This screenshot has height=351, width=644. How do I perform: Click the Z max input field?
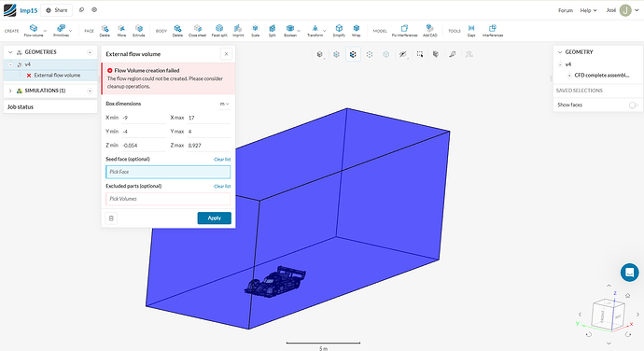209,146
